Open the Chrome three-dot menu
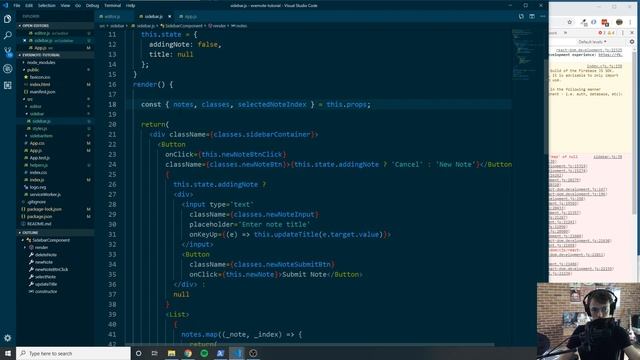The height and width of the screenshot is (360, 640). (631, 22)
